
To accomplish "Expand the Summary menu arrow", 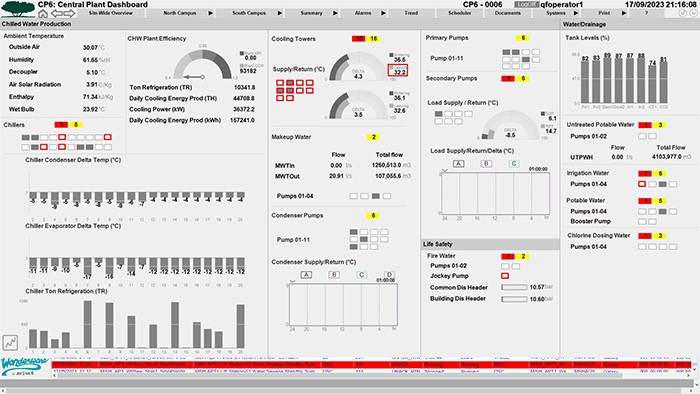I will (x=335, y=13).
